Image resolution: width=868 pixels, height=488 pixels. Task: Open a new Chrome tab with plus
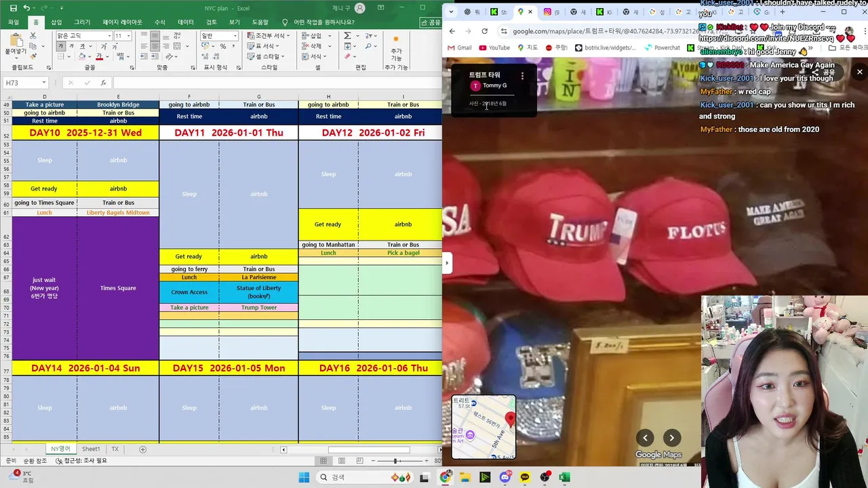(782, 12)
